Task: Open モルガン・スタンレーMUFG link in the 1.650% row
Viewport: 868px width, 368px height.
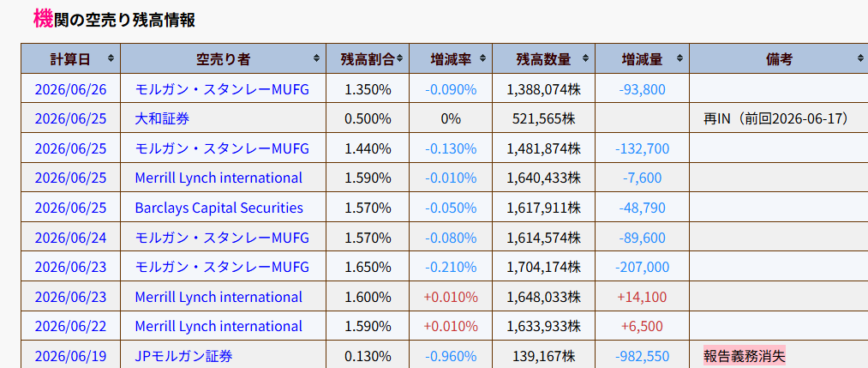Action: 222,267
